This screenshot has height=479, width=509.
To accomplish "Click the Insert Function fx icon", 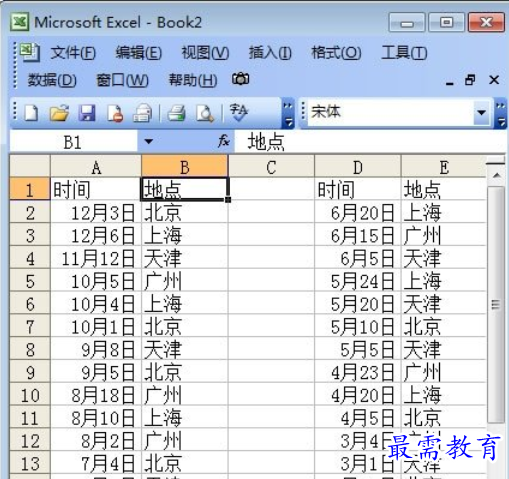I will click(224, 141).
